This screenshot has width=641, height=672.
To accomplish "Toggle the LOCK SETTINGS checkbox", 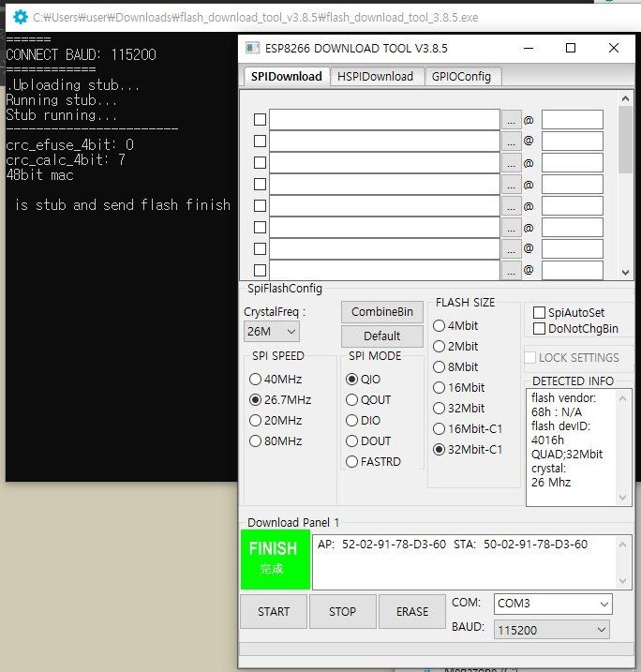I will (530, 357).
